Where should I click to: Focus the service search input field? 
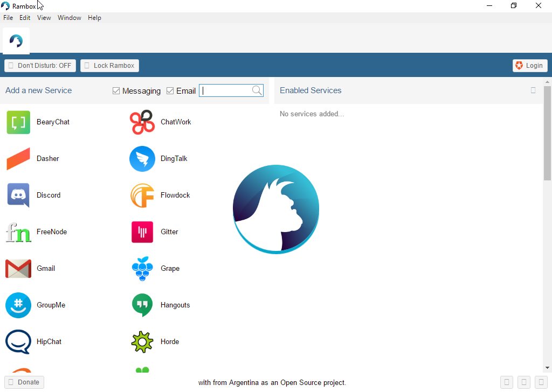click(226, 90)
